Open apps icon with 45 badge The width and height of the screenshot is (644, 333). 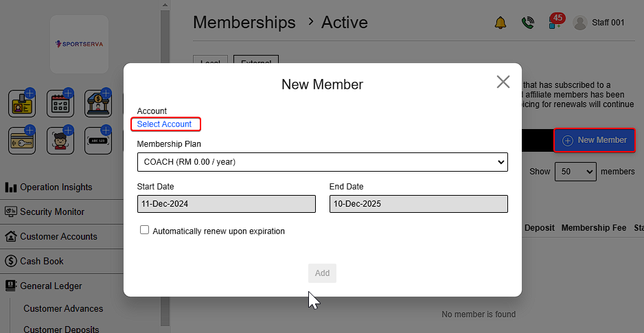(555, 23)
